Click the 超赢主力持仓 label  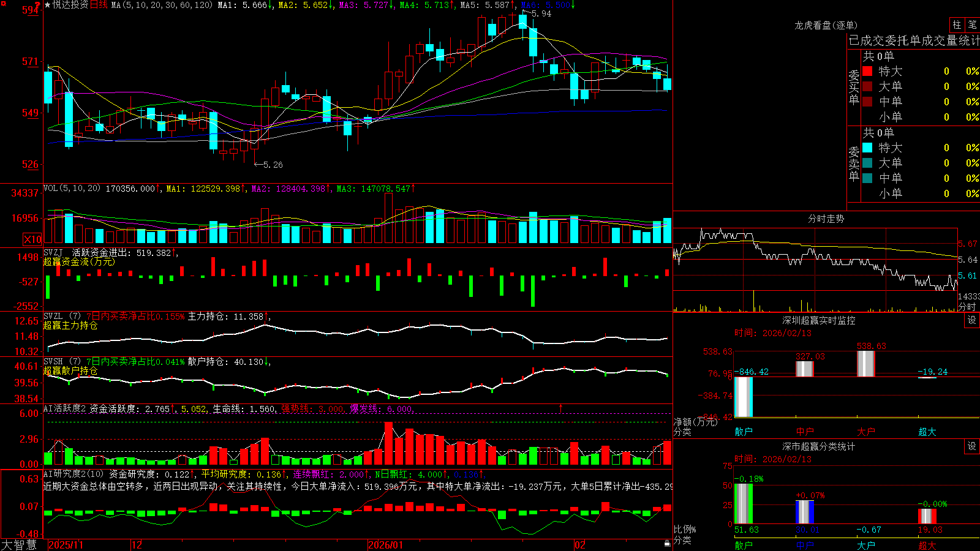pyautogui.click(x=70, y=325)
